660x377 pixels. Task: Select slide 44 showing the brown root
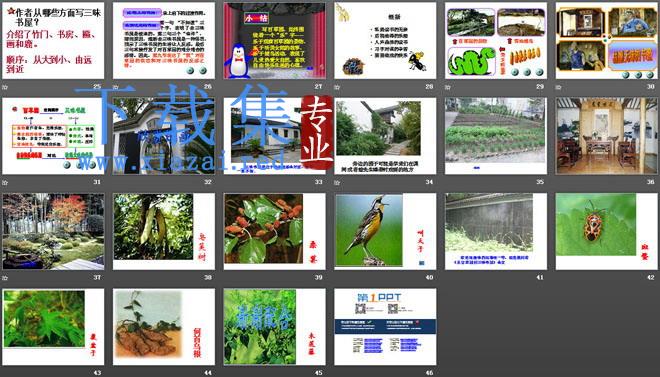click(x=164, y=327)
